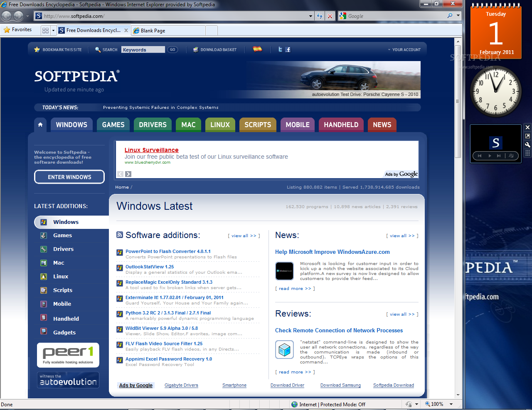Click the RSS icon beside Software additions
532x410 pixels.
pos(120,235)
